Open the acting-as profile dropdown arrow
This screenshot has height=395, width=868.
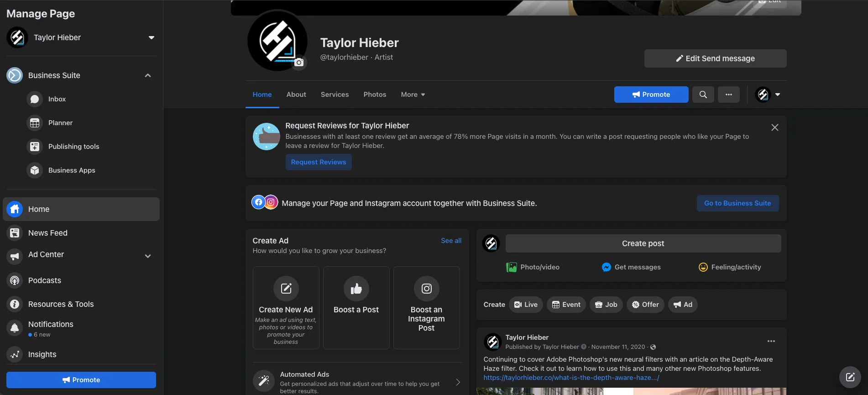[x=778, y=95]
